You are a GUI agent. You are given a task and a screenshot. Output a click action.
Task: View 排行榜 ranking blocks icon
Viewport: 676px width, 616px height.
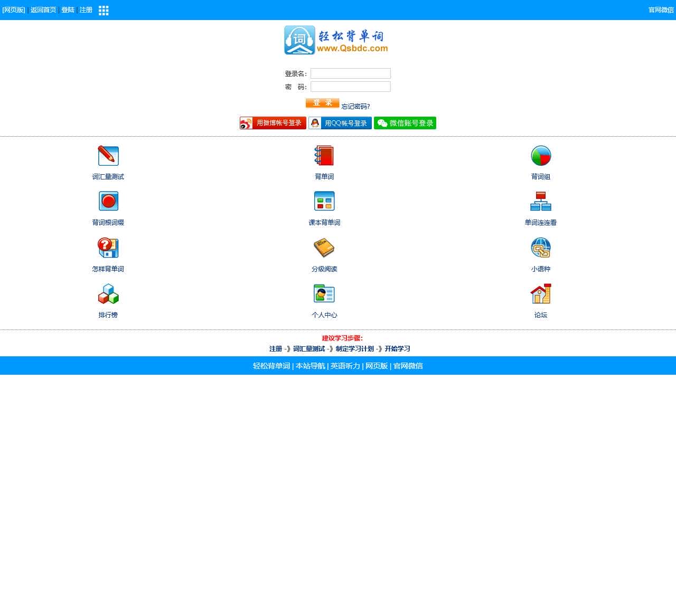pos(108,293)
